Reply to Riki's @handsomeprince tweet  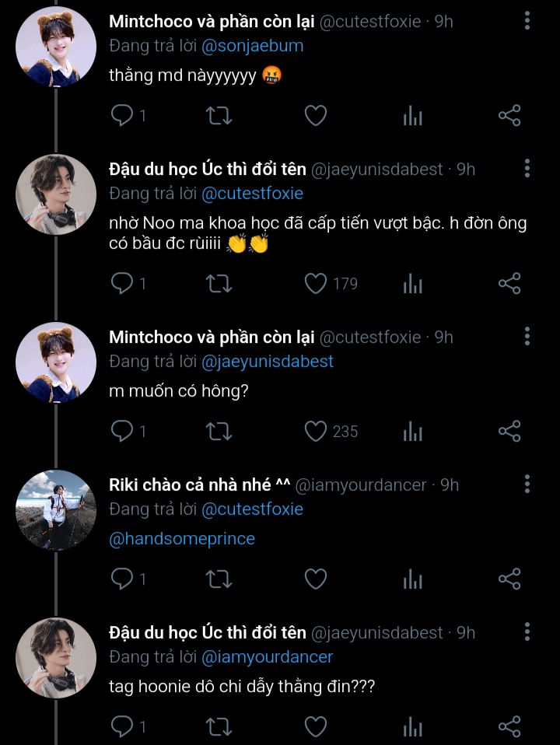(x=122, y=579)
